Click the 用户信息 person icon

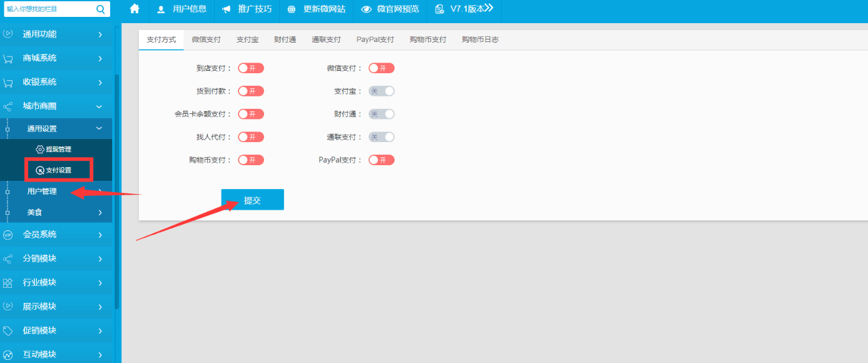(161, 9)
